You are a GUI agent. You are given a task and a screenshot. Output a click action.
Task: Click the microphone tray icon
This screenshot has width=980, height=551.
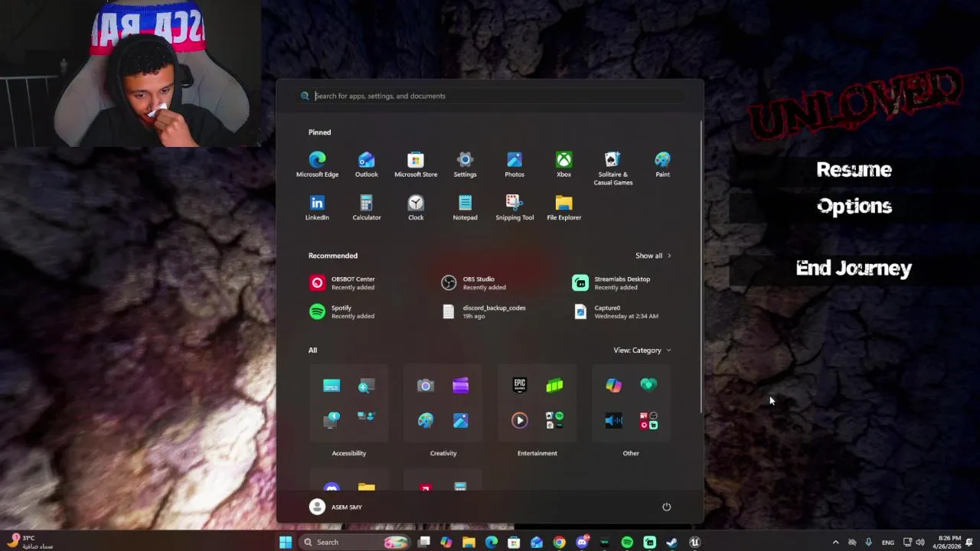point(868,542)
